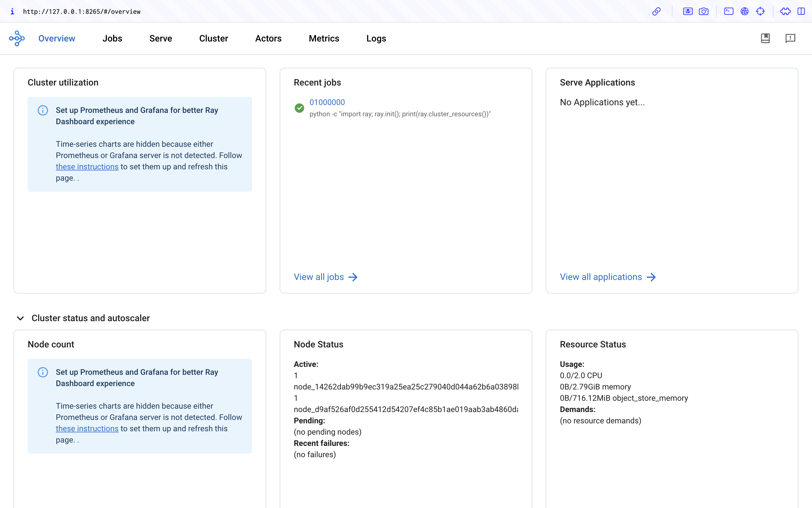Take a screenshot with the camera icon
This screenshot has width=812, height=508.
tap(704, 11)
